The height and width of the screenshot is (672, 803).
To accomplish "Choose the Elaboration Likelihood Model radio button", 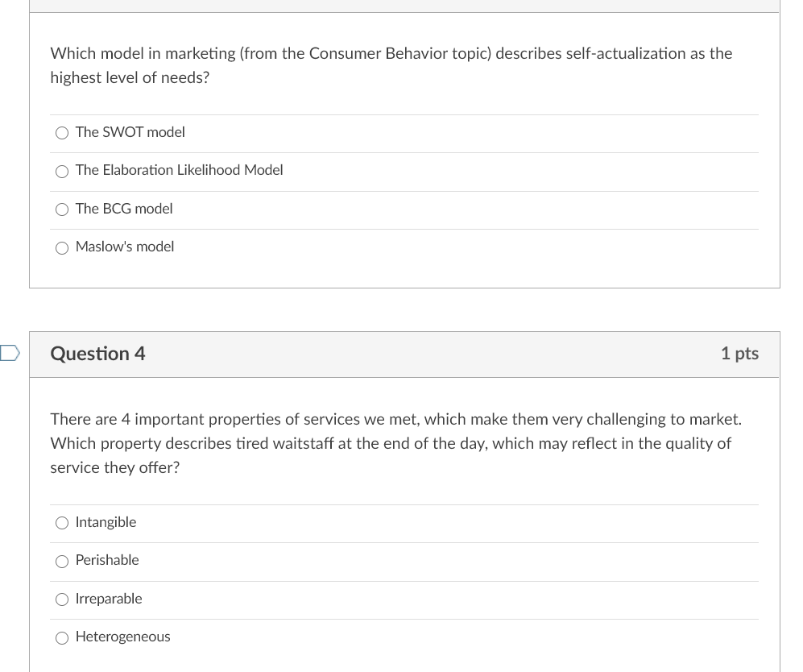I will pyautogui.click(x=62, y=171).
